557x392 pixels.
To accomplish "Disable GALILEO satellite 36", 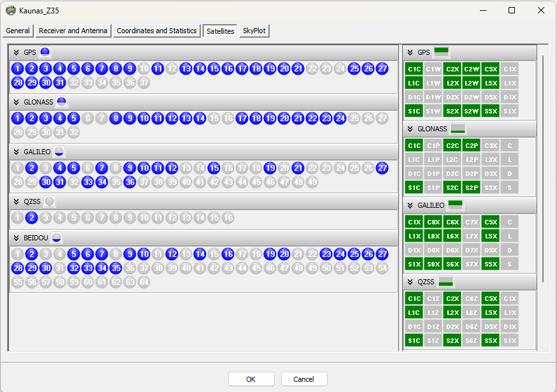I will tap(129, 182).
